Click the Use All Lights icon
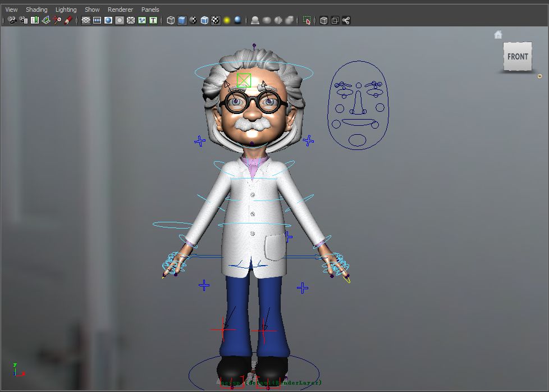 tap(227, 20)
